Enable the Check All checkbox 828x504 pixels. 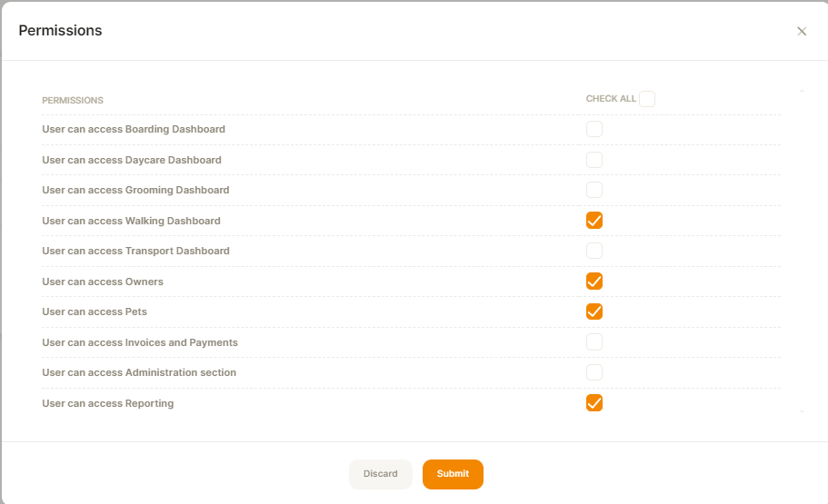tap(647, 99)
